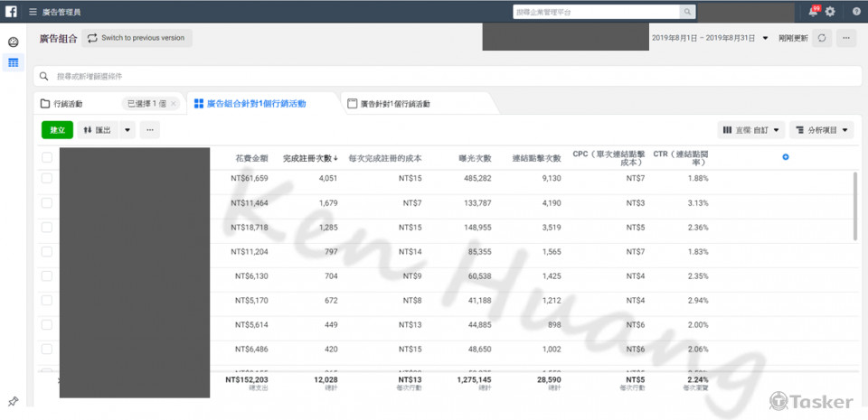
Task: Click the filter search magnifier icon
Action: click(43, 76)
